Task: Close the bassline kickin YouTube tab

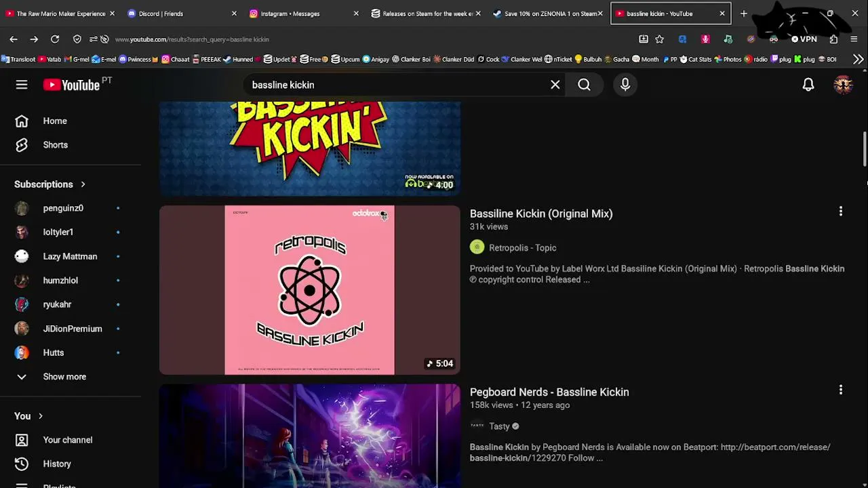Action: tap(722, 14)
